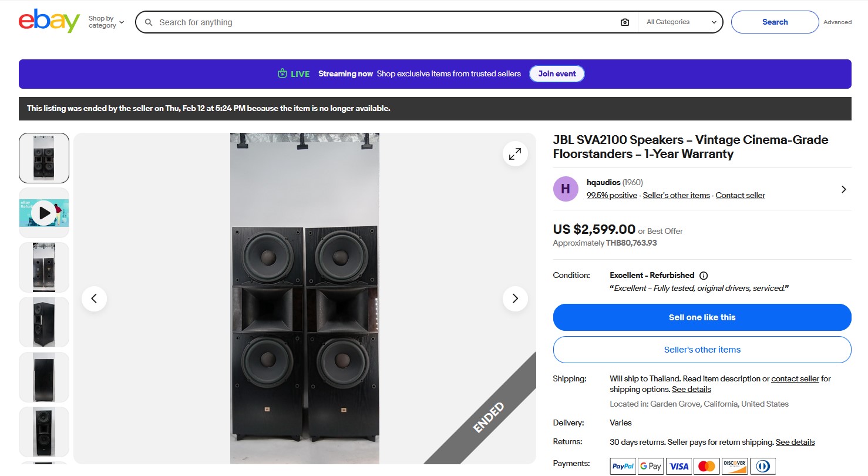Screen dimensions: 868x476
Task: Click the Seller's other items button
Action: coord(702,350)
